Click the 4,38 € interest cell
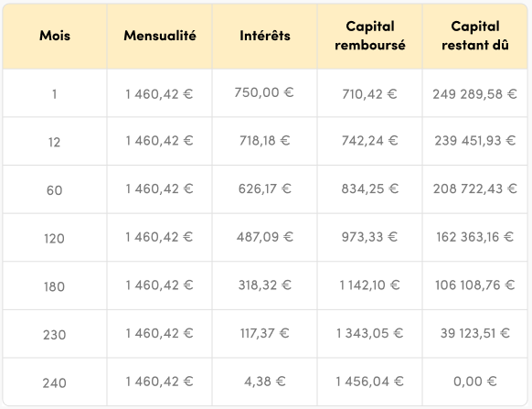The image size is (532, 409). pyautogui.click(x=265, y=382)
